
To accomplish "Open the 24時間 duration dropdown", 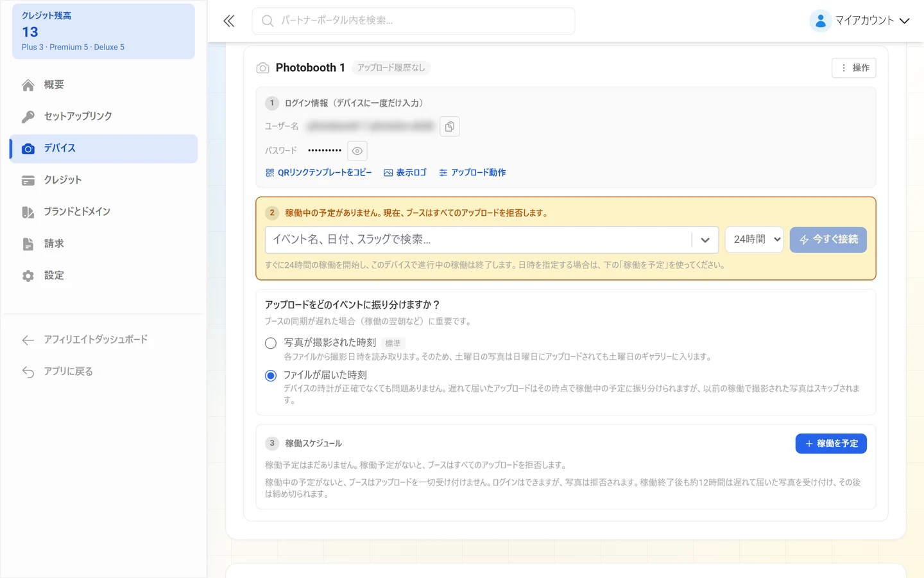I will tap(755, 240).
